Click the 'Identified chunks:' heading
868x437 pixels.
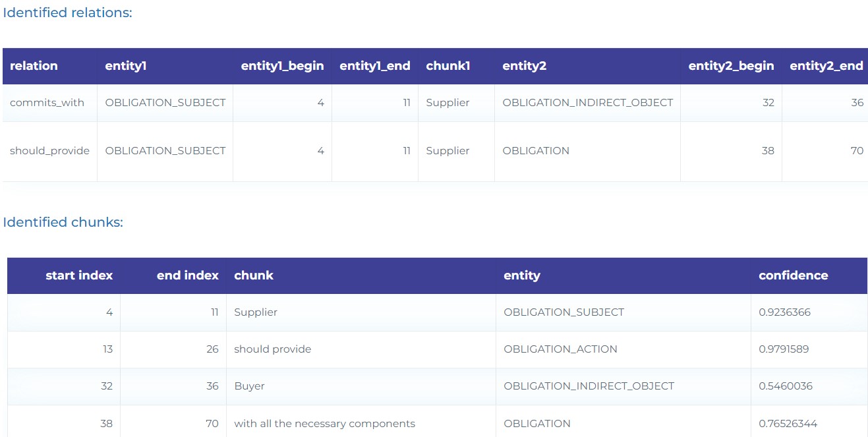[x=63, y=222]
